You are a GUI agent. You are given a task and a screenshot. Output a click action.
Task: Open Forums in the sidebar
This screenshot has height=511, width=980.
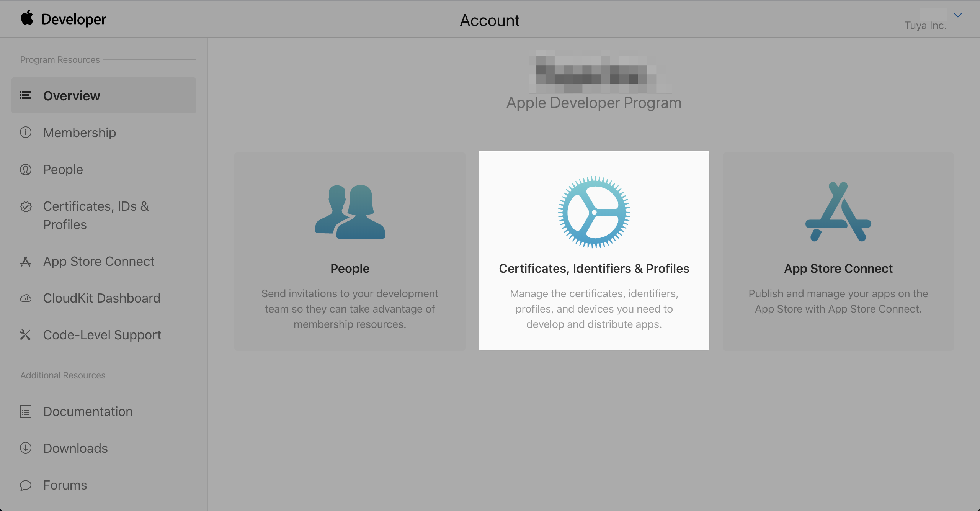coord(65,485)
